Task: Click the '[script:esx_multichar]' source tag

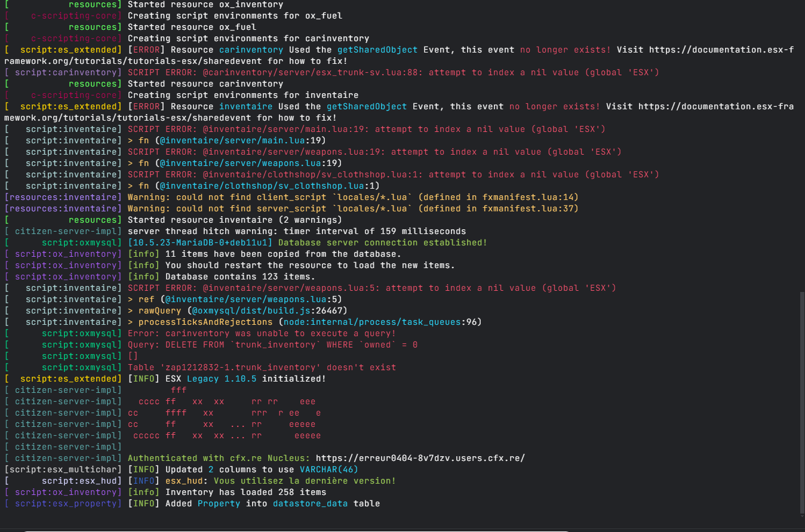Action: (x=63, y=469)
